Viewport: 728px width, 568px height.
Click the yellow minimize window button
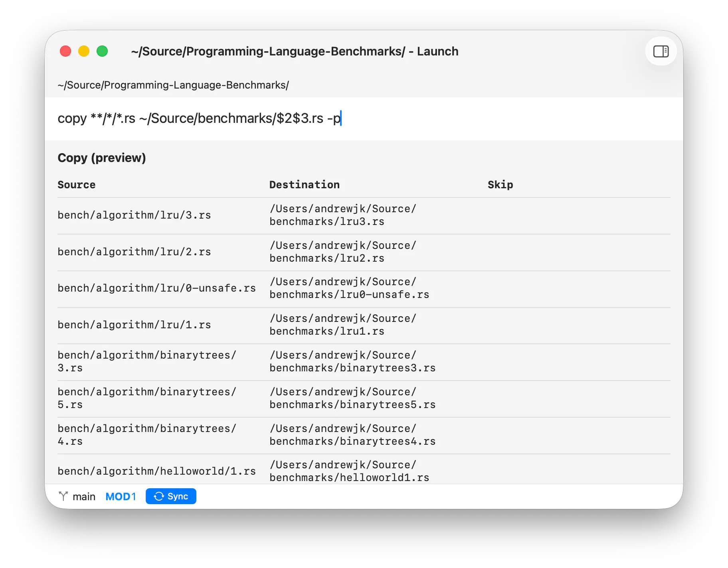84,51
